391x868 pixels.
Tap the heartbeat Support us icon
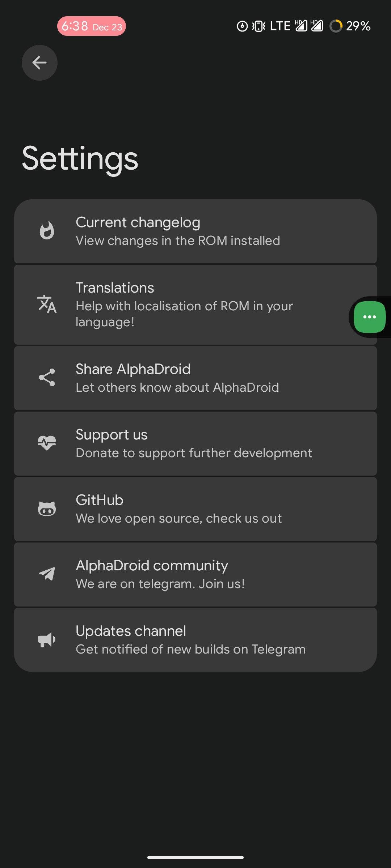47,443
